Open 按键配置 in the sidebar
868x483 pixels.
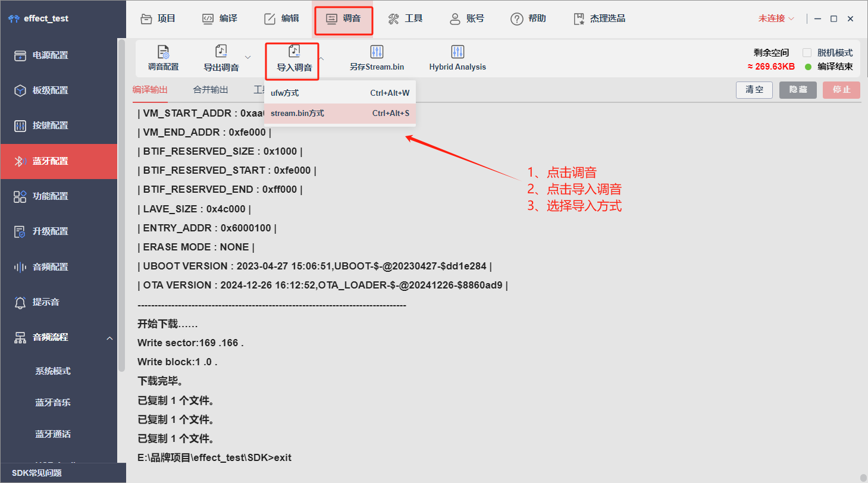(59, 126)
